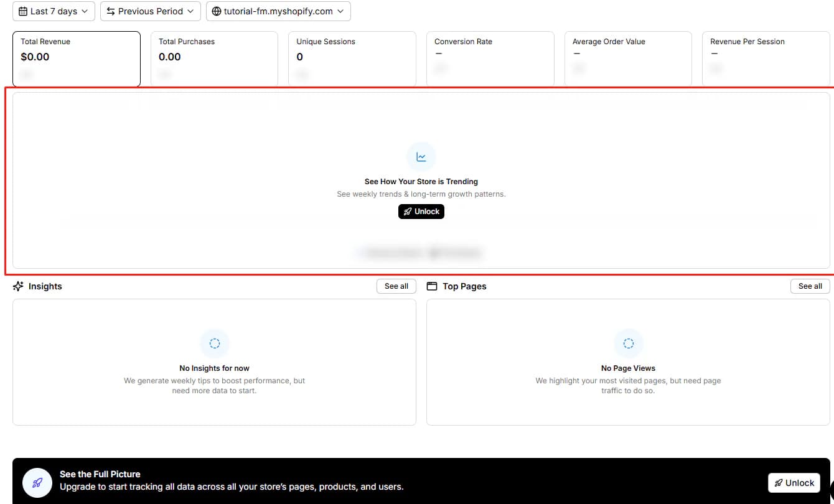Click the No Page Views text

tap(629, 368)
